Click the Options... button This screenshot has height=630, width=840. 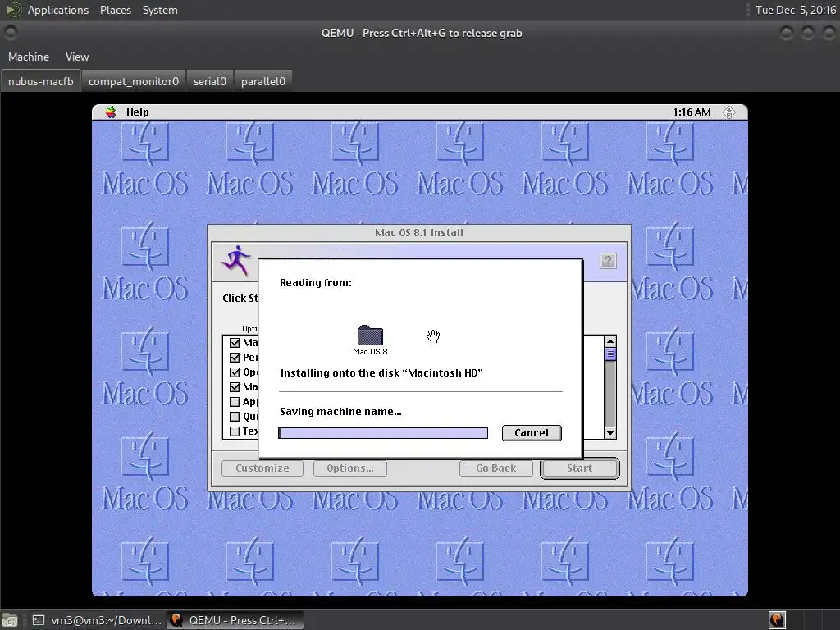click(x=349, y=468)
